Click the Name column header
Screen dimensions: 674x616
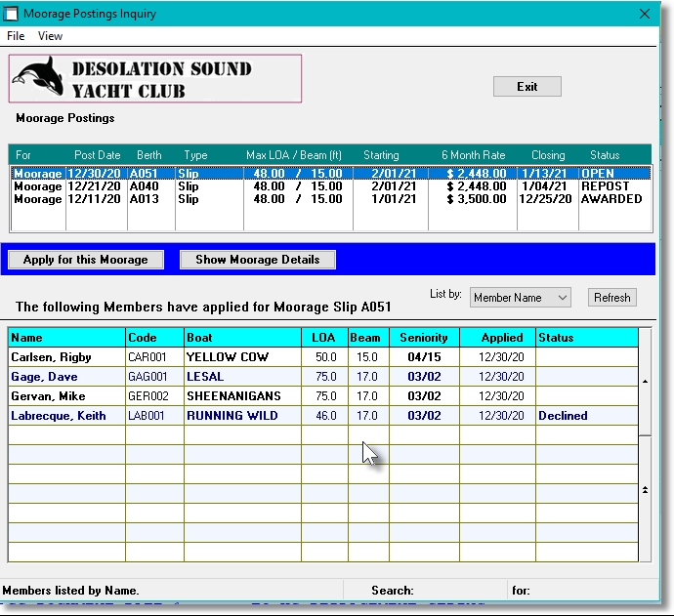pos(67,338)
